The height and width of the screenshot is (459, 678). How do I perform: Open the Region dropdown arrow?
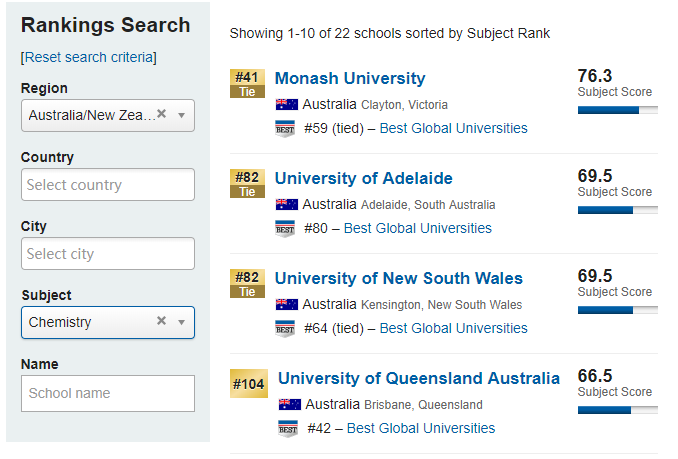(182, 115)
